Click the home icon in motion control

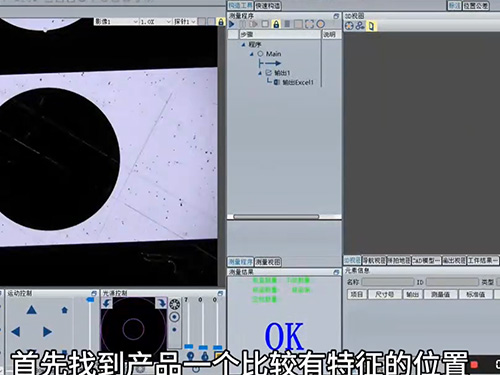(x=64, y=310)
